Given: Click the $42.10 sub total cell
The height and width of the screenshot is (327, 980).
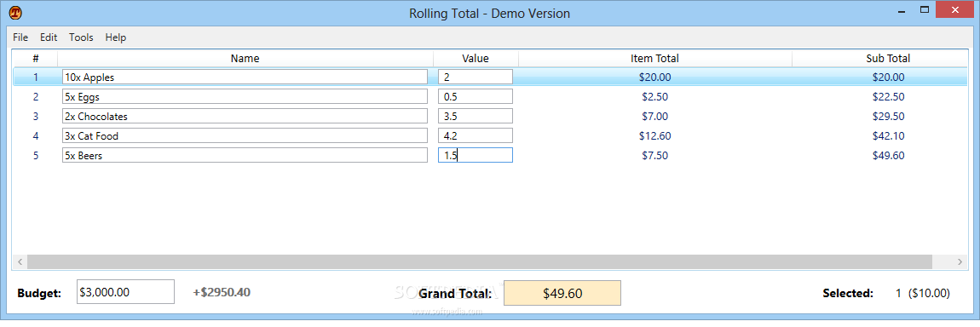Looking at the screenshot, I should point(888,136).
